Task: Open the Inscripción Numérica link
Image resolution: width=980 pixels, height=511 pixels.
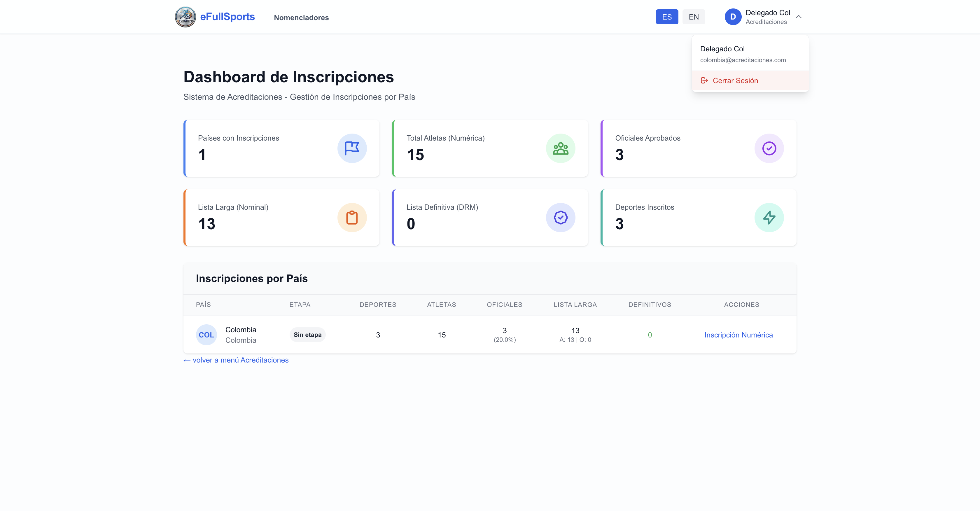Action: coord(738,335)
